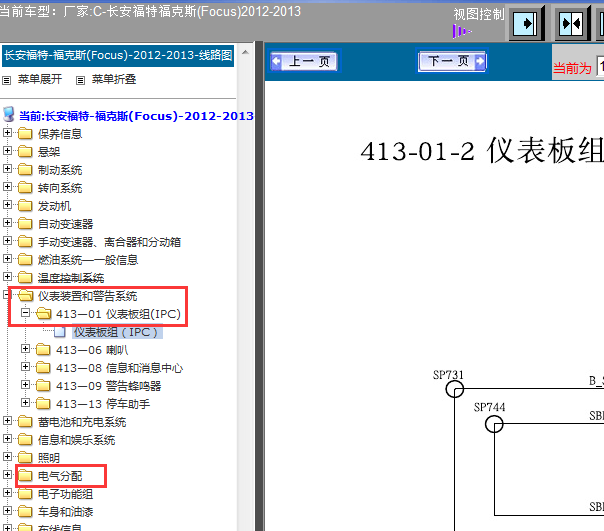
Task: Click the 当前为 page number field
Action: 601,66
